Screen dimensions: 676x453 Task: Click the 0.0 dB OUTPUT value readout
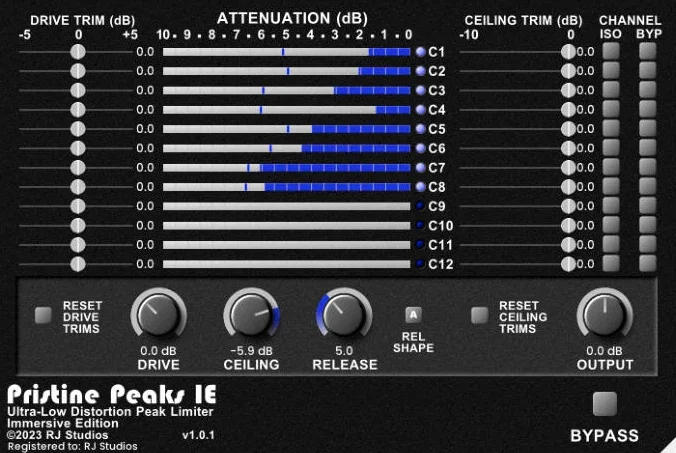click(604, 351)
